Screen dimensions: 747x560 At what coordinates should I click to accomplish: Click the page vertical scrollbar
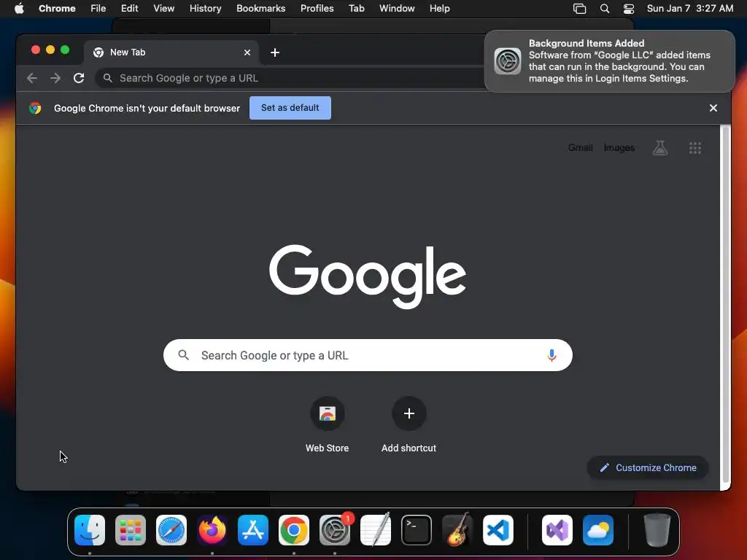pos(725,305)
